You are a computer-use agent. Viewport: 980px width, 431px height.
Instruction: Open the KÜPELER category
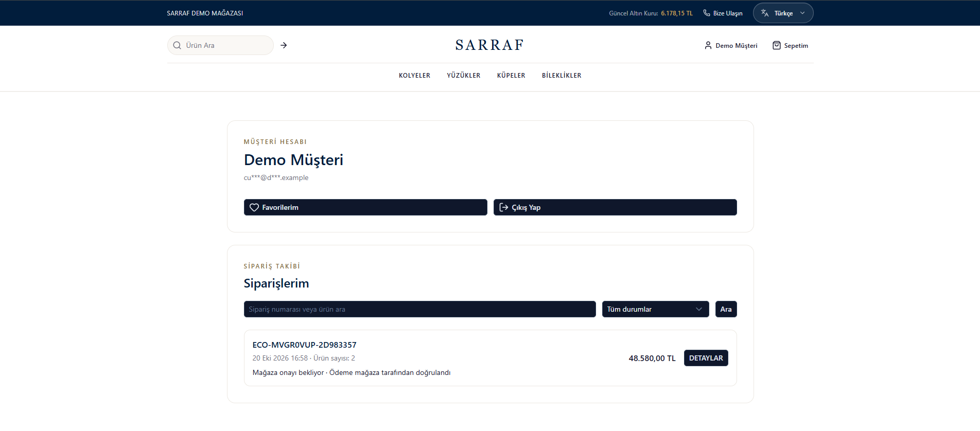[511, 76]
